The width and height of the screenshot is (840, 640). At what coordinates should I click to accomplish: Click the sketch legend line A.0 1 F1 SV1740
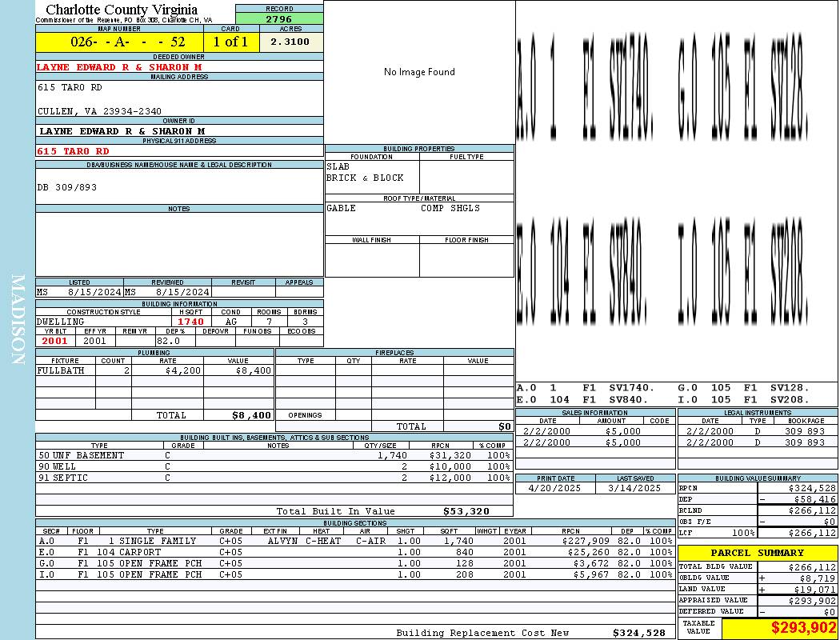click(x=586, y=388)
